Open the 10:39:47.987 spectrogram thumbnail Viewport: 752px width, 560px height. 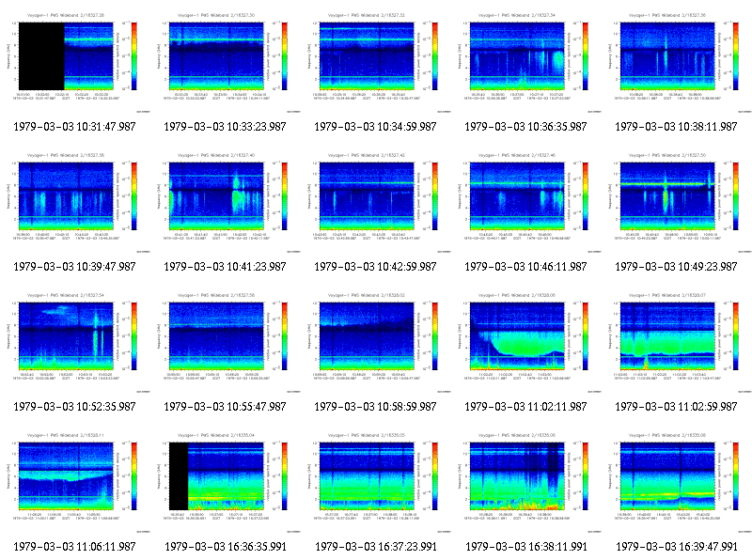click(x=75, y=202)
